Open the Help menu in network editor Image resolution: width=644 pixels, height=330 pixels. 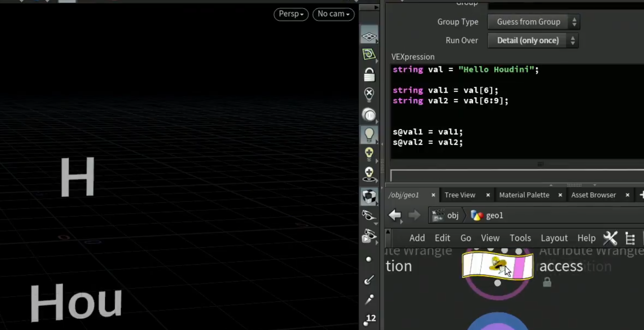tap(586, 238)
